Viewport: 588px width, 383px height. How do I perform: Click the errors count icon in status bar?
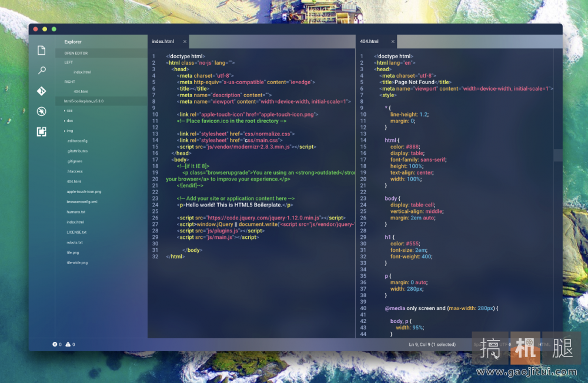point(55,344)
